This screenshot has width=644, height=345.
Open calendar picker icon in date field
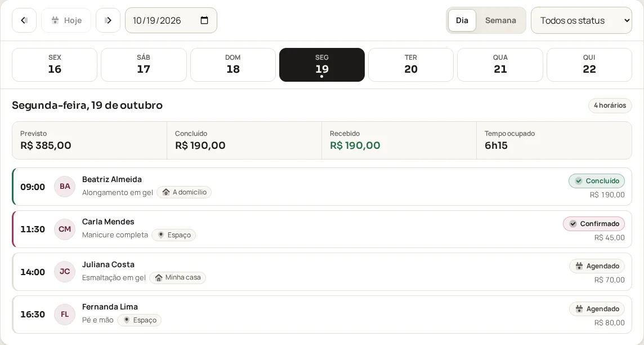tap(204, 20)
